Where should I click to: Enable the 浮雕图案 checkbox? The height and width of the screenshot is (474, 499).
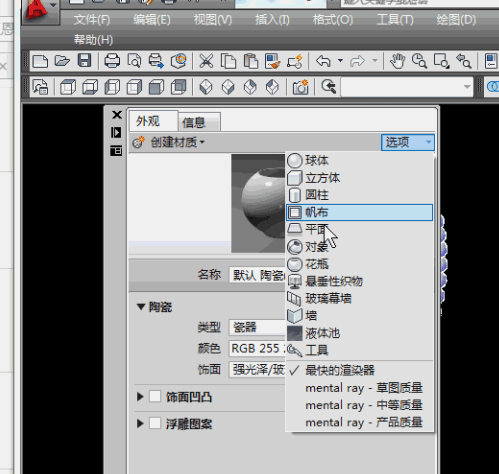click(155, 423)
